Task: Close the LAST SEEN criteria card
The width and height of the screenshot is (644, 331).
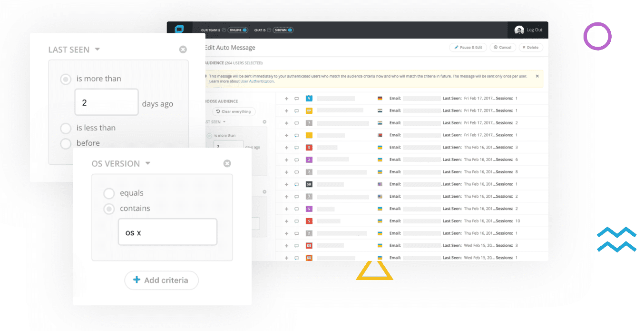Action: [183, 50]
